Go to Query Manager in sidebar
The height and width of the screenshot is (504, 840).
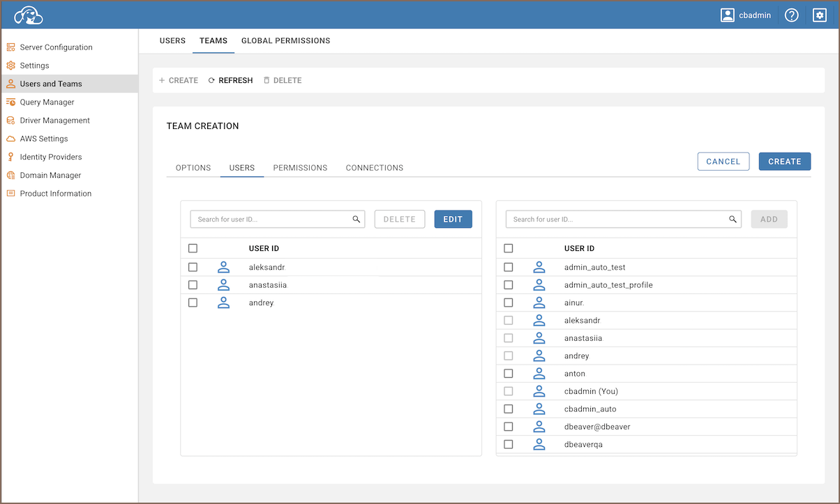click(x=47, y=102)
